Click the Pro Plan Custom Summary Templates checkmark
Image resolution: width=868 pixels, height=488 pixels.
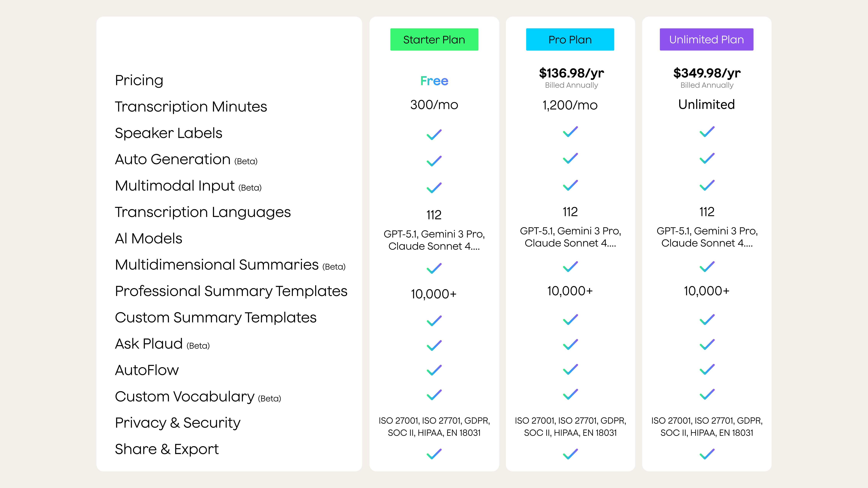tap(570, 320)
